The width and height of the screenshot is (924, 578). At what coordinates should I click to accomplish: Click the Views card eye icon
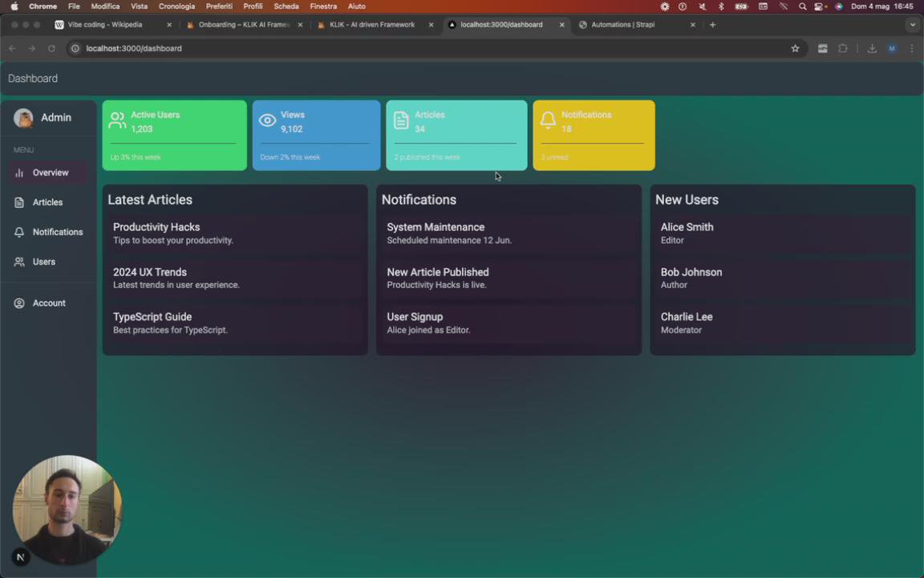(267, 120)
